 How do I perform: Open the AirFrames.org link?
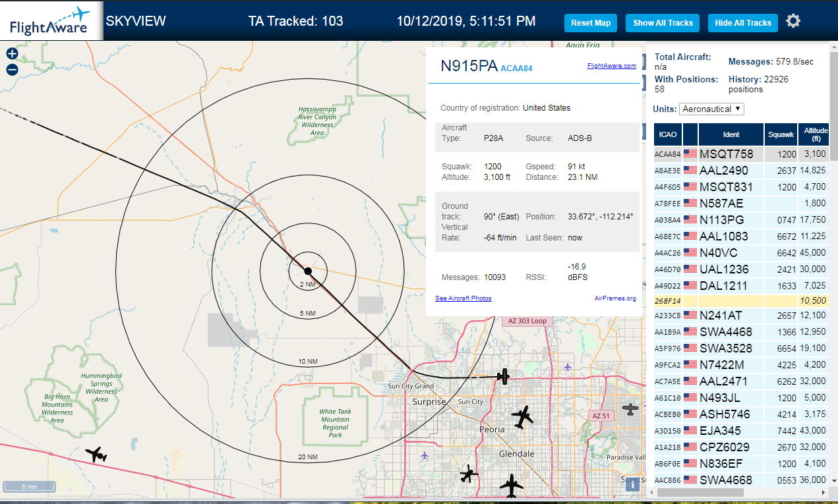pyautogui.click(x=615, y=298)
